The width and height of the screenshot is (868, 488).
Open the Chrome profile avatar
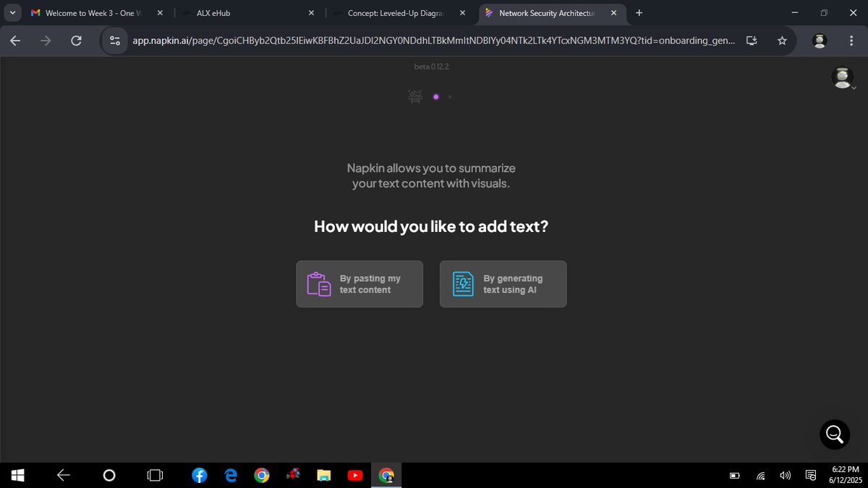coord(820,41)
